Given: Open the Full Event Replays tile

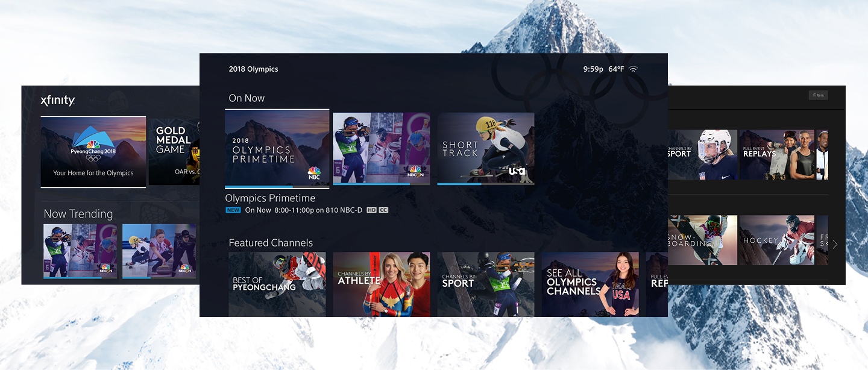Looking at the screenshot, I should (x=776, y=154).
